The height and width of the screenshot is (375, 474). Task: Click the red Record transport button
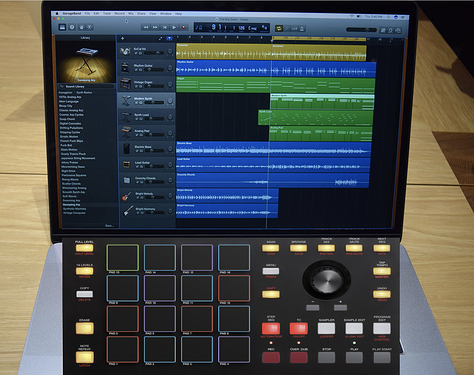click(x=183, y=27)
